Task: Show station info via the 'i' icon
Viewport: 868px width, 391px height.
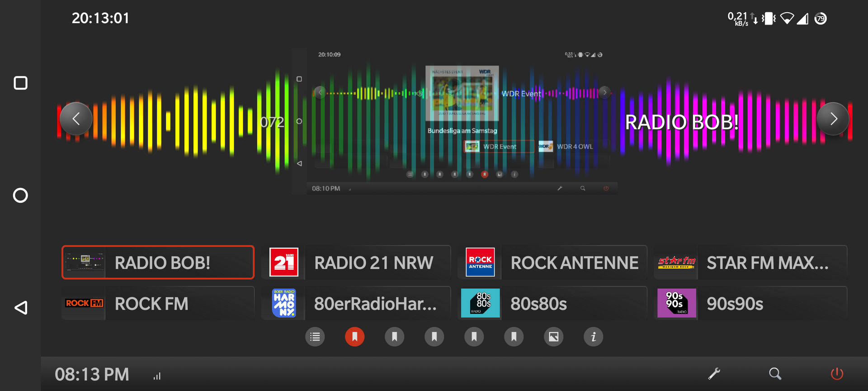Action: click(594, 337)
